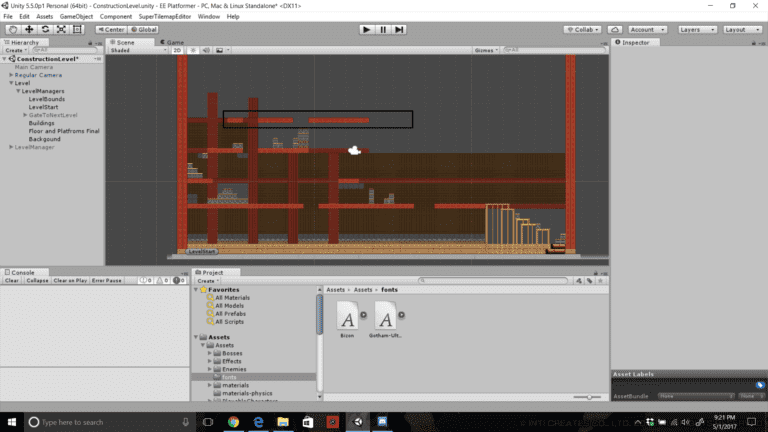Screen dimensions: 768x432
Task: Switch to the Game tab
Action: point(172,43)
